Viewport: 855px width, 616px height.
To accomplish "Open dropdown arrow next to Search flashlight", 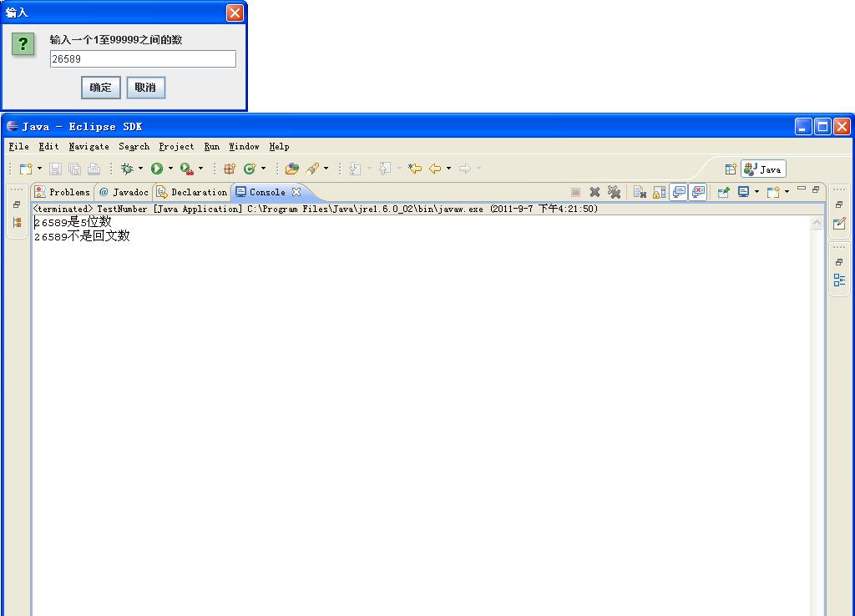I will [x=326, y=169].
